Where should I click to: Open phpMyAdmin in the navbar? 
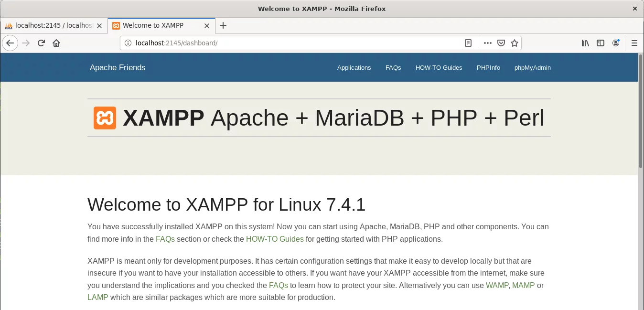tap(533, 68)
